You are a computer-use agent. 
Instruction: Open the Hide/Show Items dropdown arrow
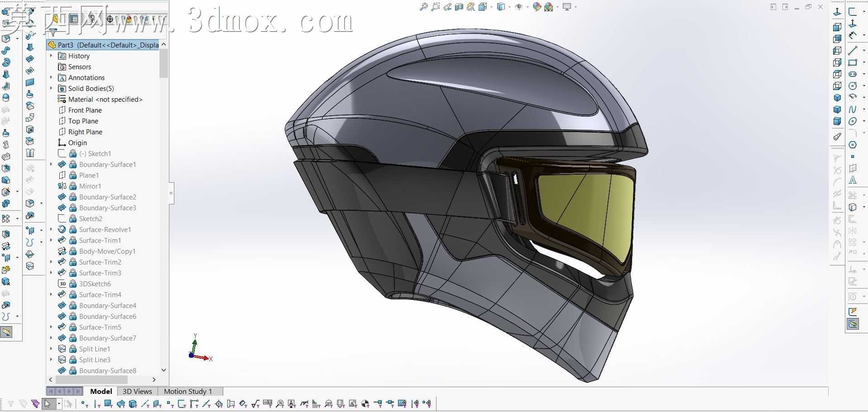(528, 7)
